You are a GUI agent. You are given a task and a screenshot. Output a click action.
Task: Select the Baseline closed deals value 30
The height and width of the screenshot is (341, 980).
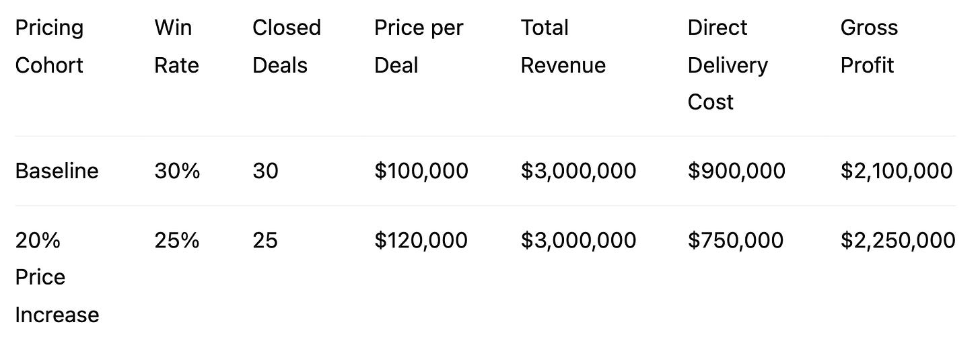265,171
